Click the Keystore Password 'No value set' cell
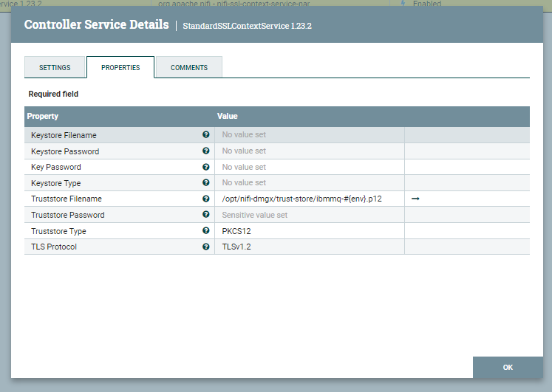 (x=310, y=151)
